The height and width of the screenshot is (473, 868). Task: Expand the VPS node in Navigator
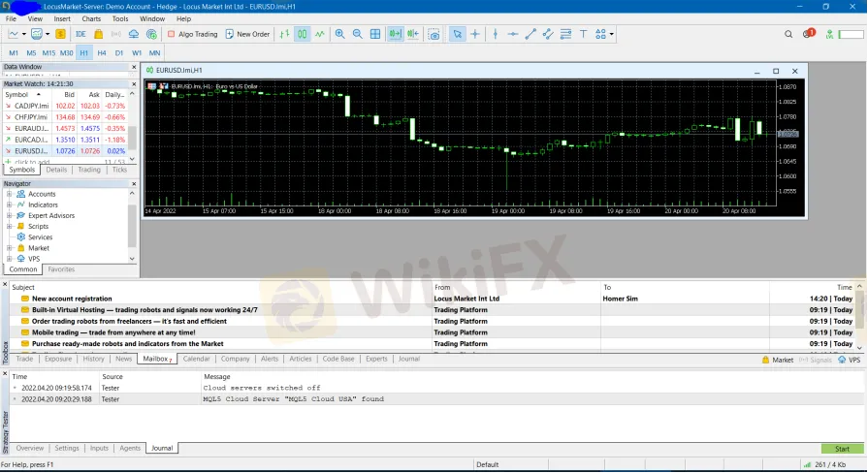click(x=9, y=259)
